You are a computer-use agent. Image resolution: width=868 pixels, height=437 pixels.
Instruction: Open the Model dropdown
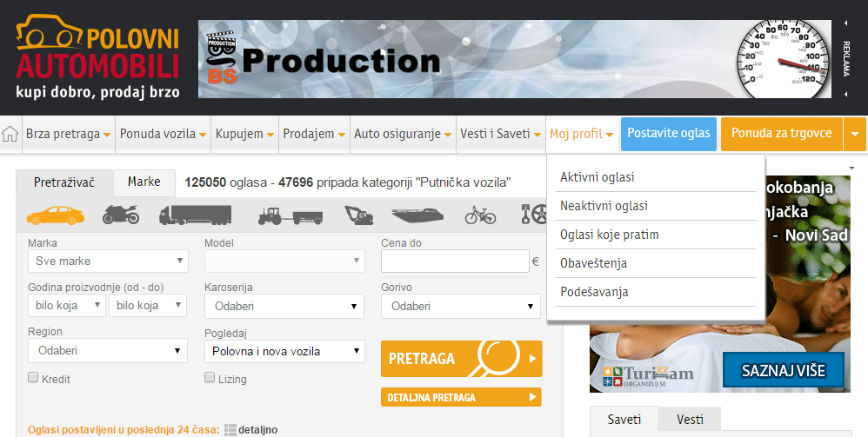click(284, 262)
